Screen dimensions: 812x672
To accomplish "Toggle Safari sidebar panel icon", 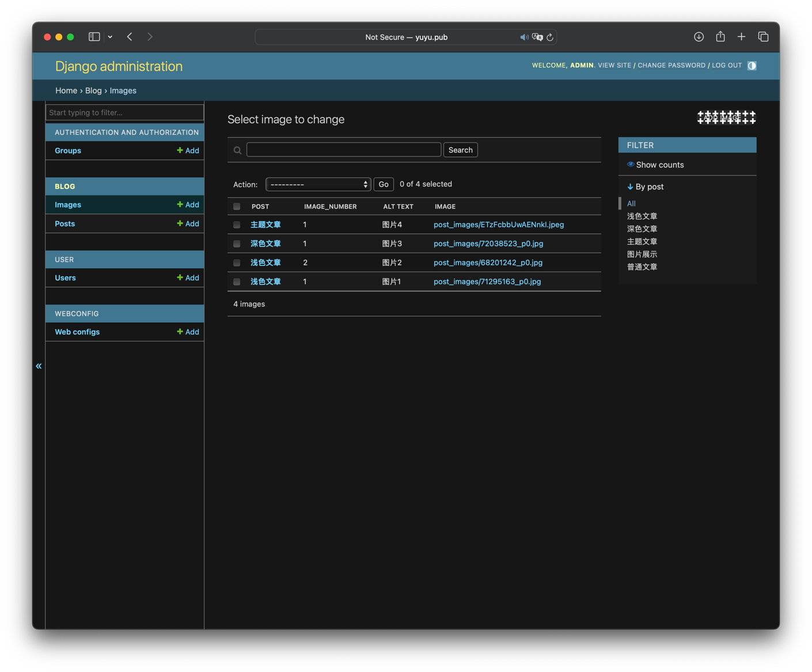I will coord(94,37).
